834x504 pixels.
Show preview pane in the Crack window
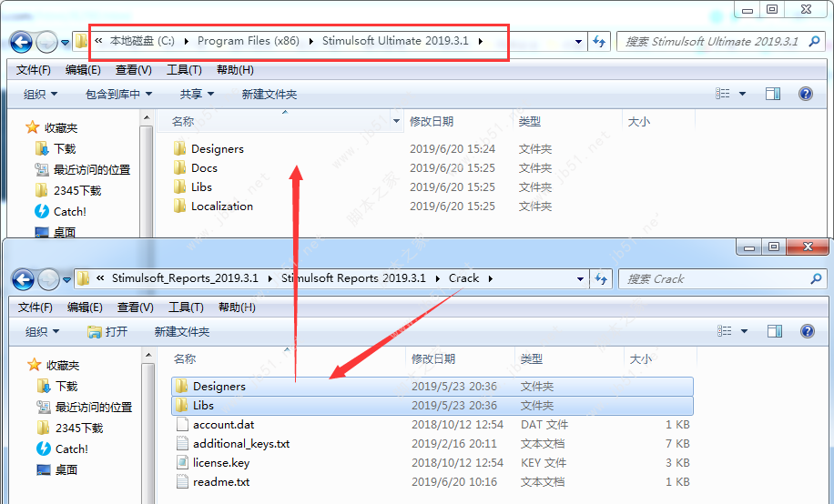(775, 331)
